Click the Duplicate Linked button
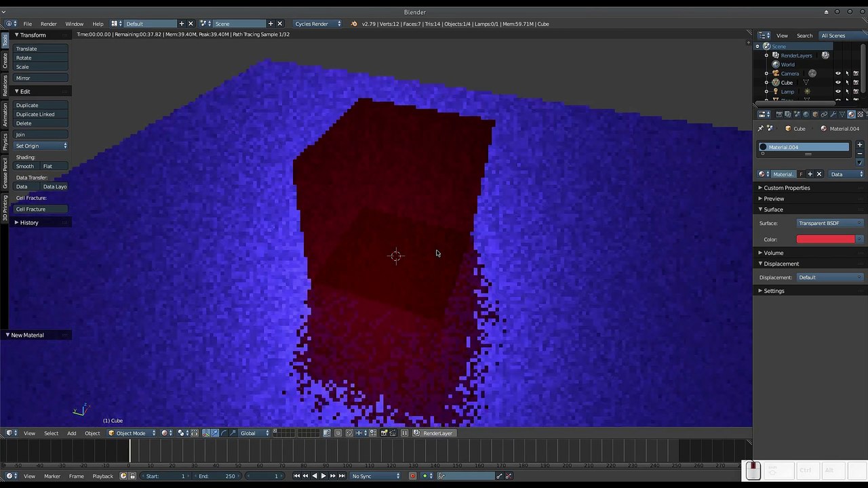This screenshot has height=488, width=868. pyautogui.click(x=41, y=114)
